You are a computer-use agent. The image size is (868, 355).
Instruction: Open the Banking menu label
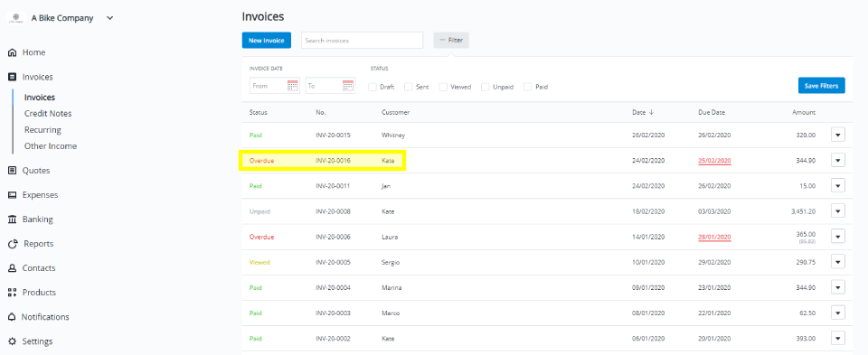[x=38, y=220]
